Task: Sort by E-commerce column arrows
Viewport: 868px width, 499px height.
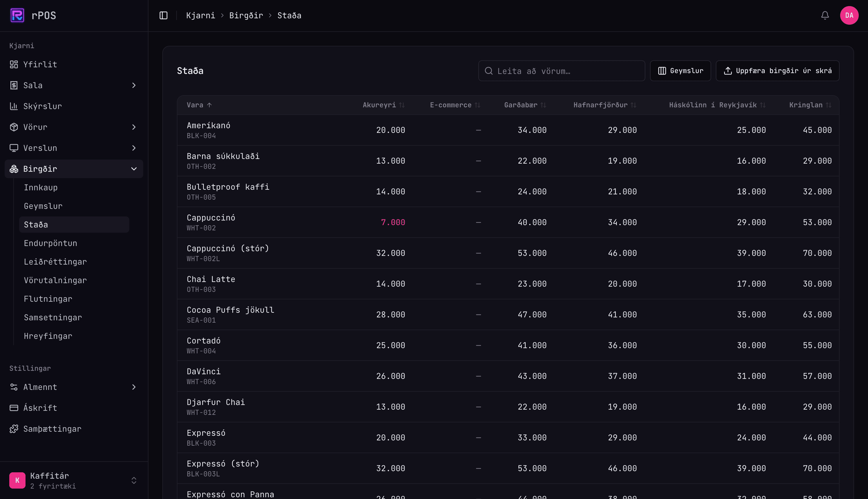Action: [x=478, y=105]
